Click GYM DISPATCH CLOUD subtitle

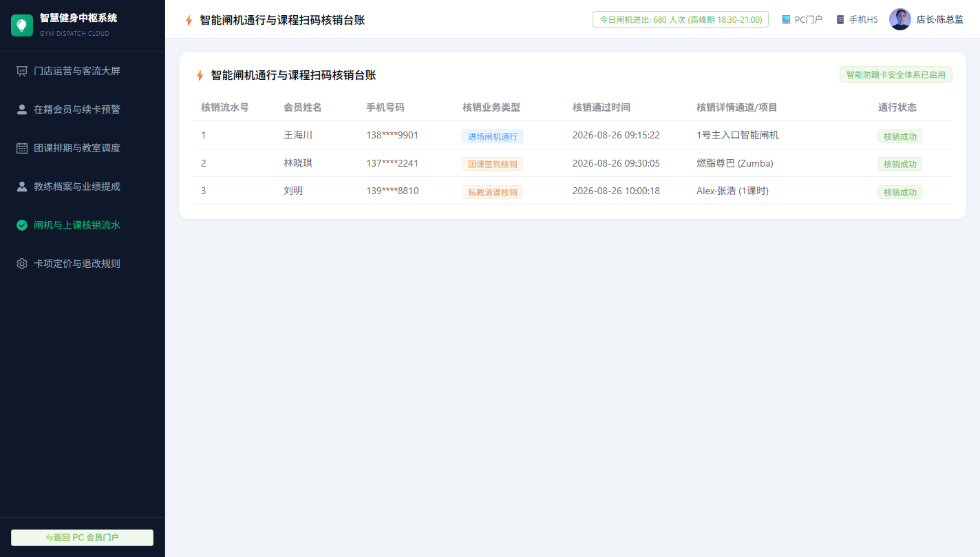[74, 33]
